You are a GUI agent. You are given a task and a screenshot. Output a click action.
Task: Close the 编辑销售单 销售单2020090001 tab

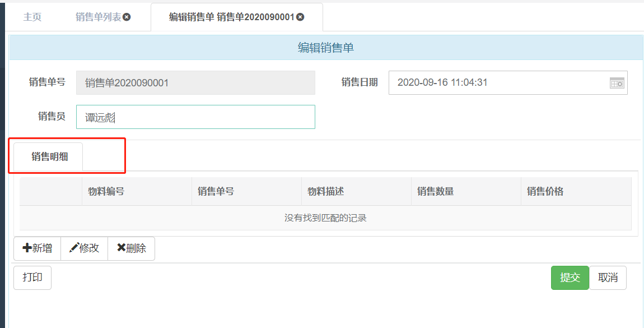click(x=301, y=17)
